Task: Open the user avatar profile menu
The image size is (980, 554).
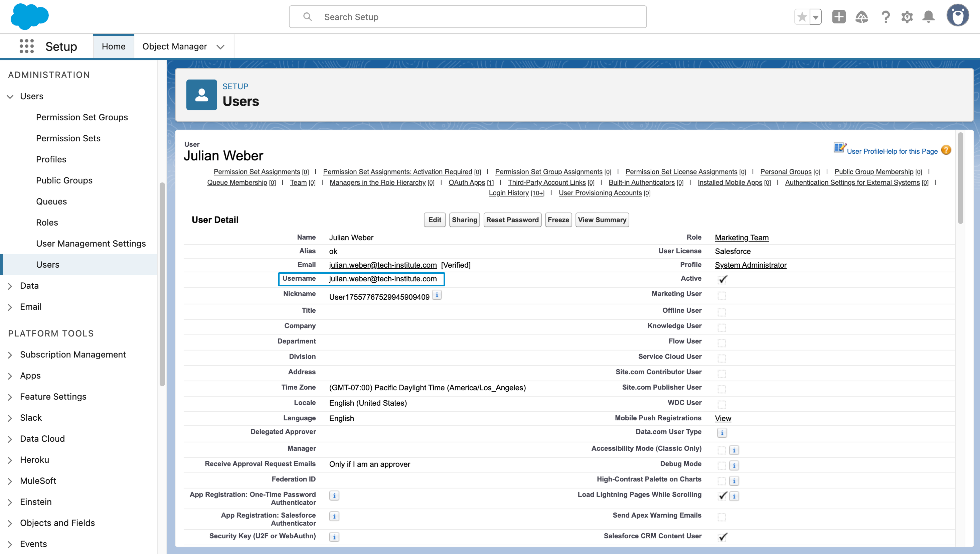Action: 958,16
